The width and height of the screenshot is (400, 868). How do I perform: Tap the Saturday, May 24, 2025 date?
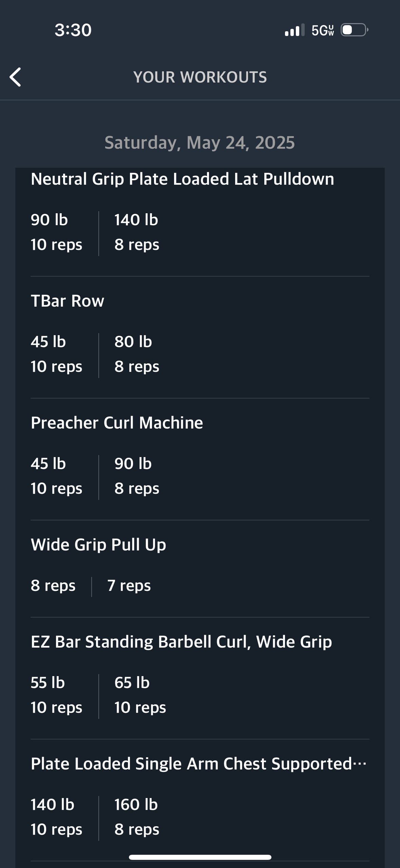(199, 142)
